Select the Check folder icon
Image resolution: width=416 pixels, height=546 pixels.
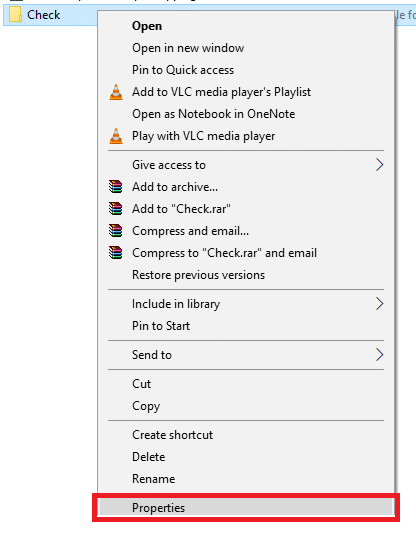15,15
